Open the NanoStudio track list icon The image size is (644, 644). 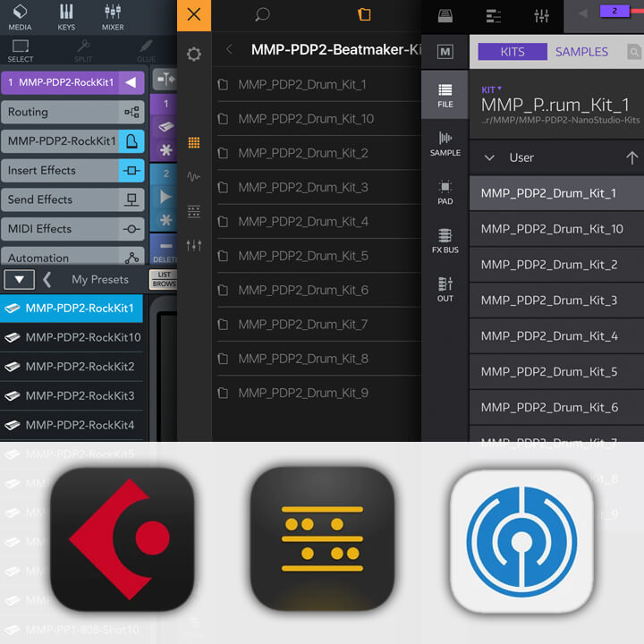(493, 16)
